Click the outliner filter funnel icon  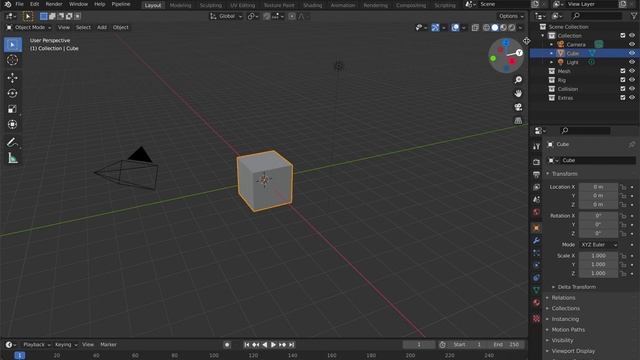(x=633, y=16)
